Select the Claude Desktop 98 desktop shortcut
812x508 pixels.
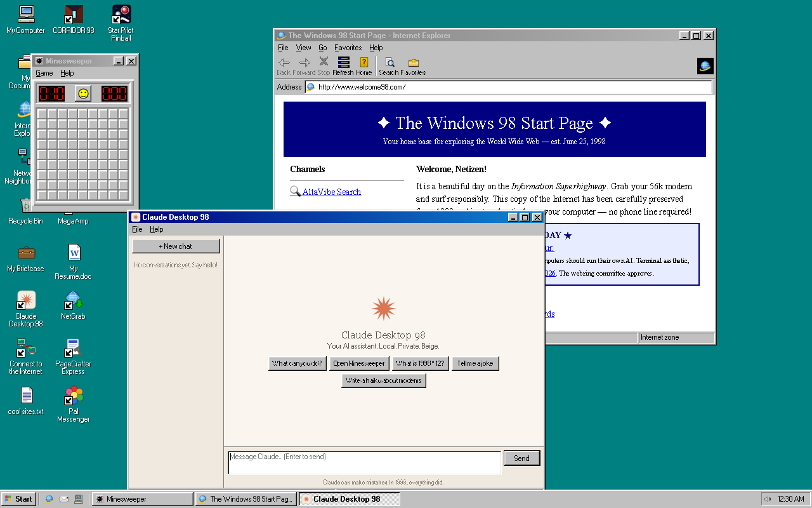[26, 309]
